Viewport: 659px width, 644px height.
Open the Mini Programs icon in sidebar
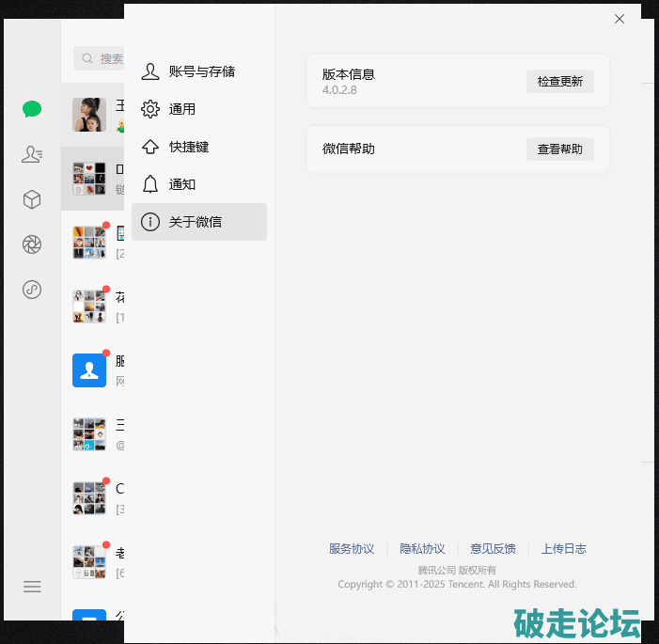[32, 290]
